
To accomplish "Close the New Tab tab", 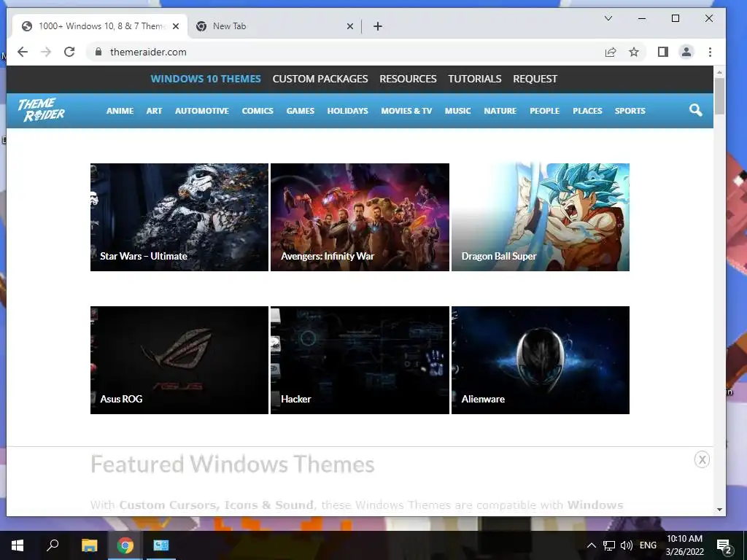I will 350,26.
